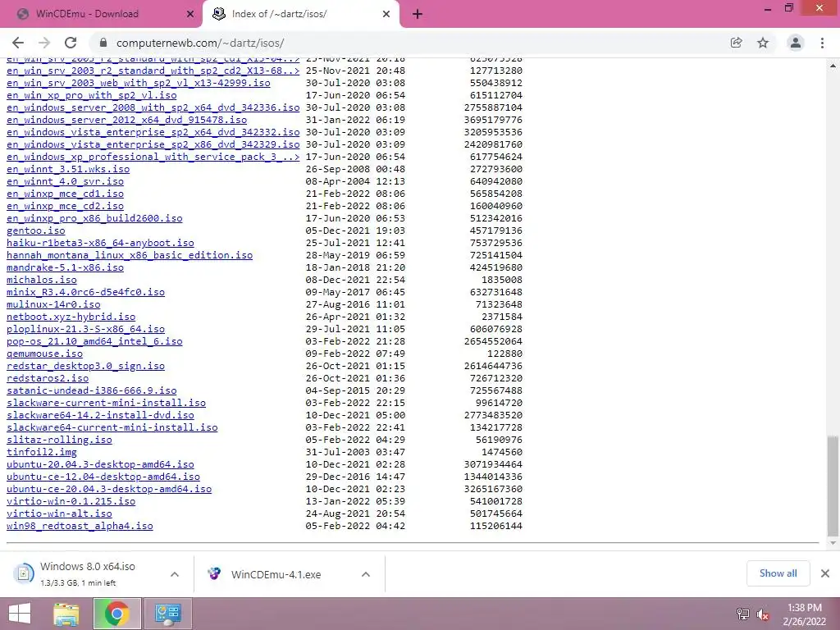Click the en_winnt_4.0_svr.iso link
Screen dimensions: 840x630
coord(65,181)
